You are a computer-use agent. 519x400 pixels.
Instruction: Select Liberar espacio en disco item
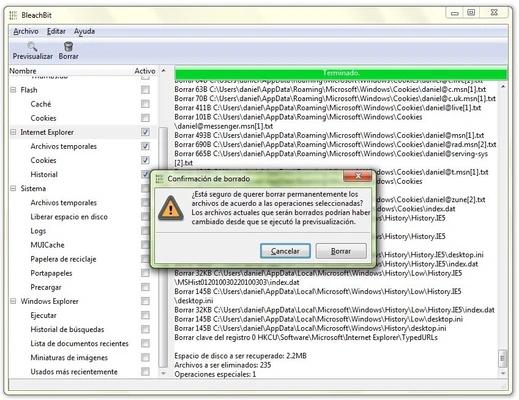point(69,217)
